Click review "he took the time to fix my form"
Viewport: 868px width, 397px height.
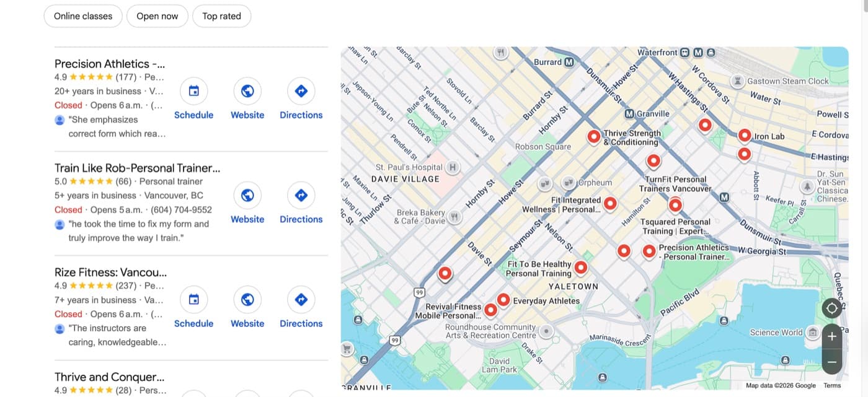coord(139,231)
